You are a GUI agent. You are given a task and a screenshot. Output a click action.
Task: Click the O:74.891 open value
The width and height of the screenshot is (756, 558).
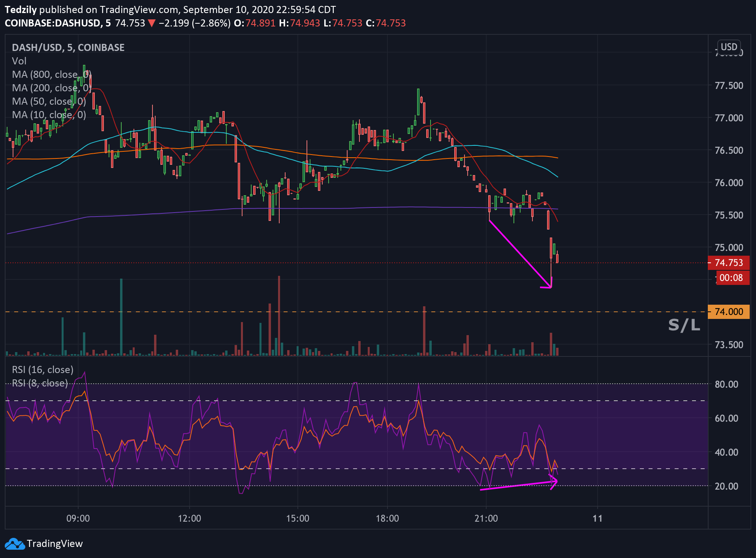point(255,23)
